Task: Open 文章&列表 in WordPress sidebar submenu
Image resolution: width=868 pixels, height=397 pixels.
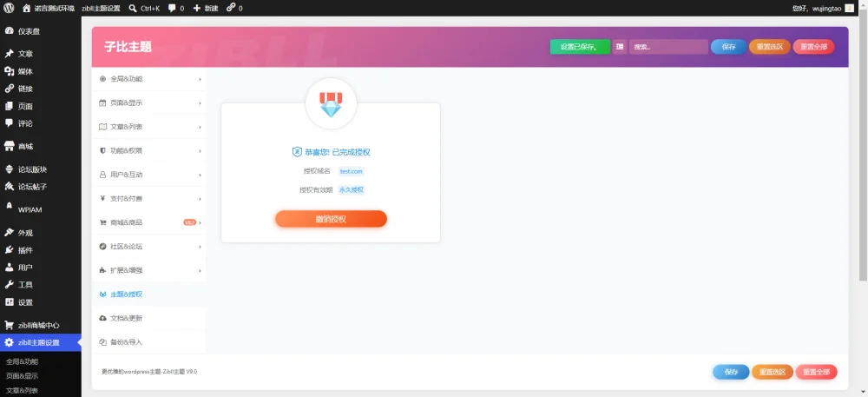Action: 23,390
